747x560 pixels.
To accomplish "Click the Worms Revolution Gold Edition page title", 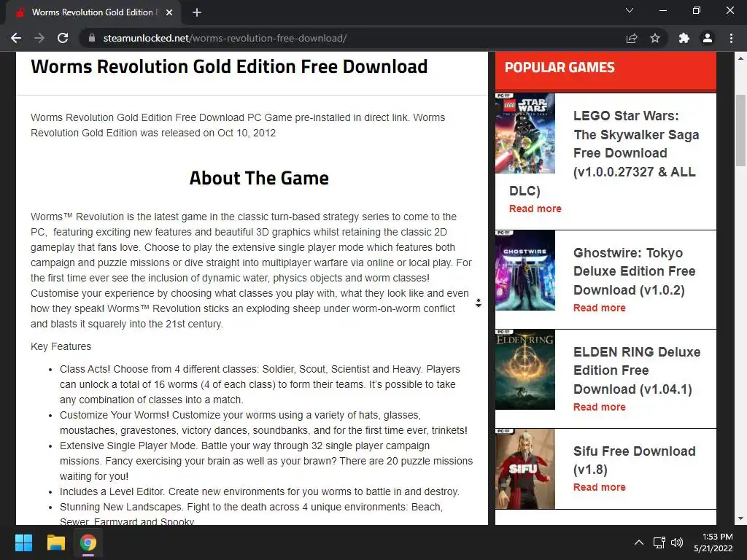I will pyautogui.click(x=229, y=66).
